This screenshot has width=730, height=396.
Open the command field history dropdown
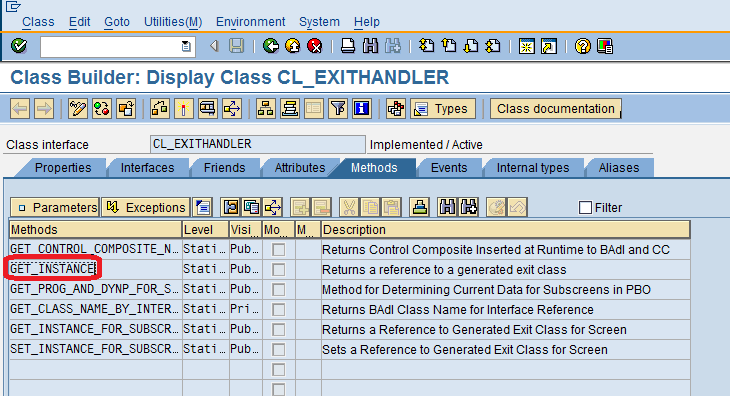(186, 46)
